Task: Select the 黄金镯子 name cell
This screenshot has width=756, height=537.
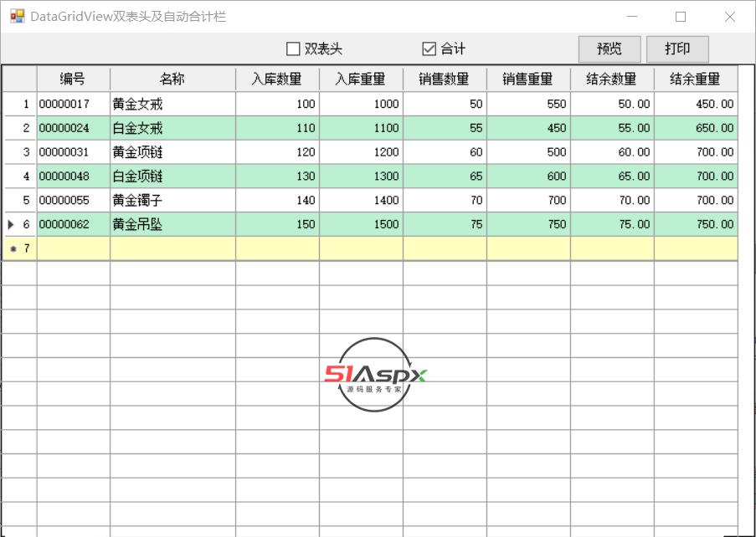Action: point(172,201)
